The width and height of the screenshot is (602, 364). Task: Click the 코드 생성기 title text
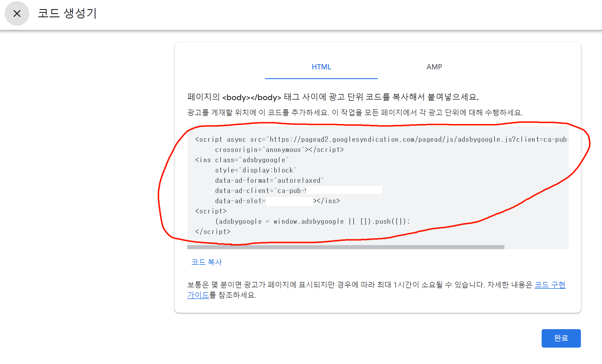(67, 13)
